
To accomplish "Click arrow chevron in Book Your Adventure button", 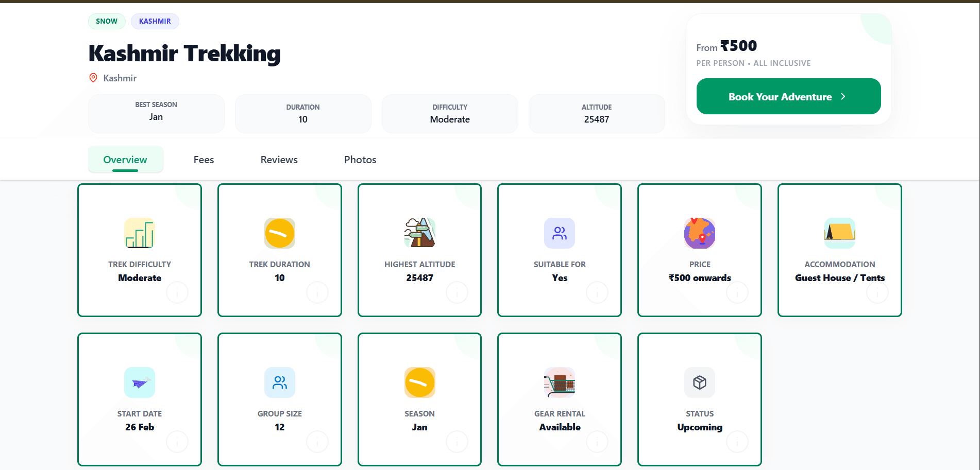I will point(843,97).
